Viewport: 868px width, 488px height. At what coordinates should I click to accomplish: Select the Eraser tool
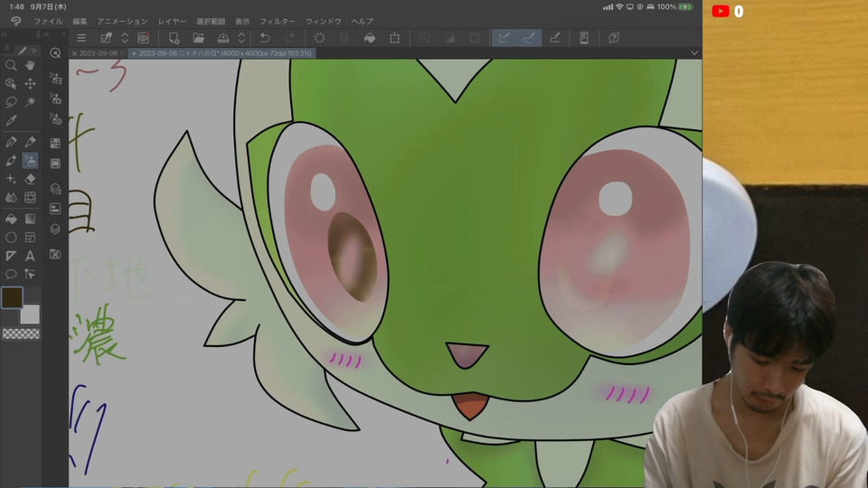coord(30,179)
